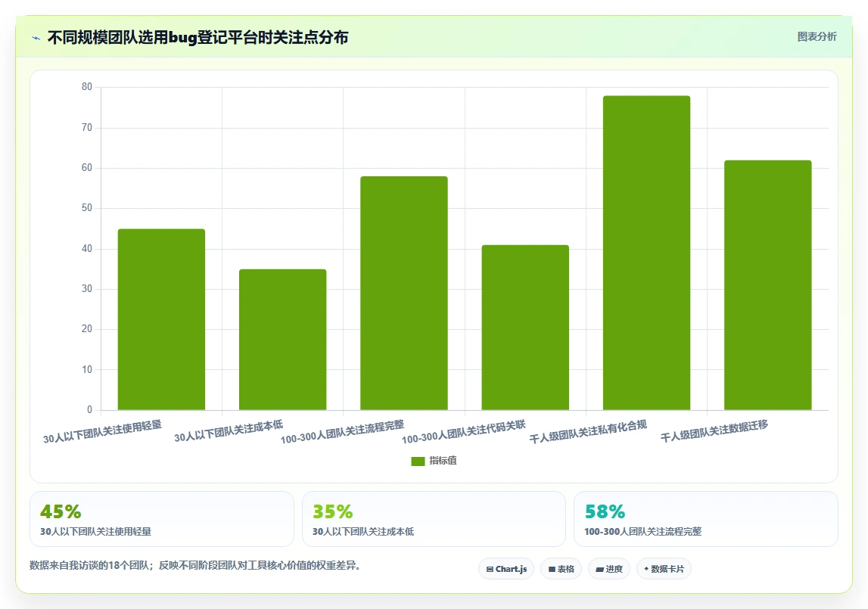Select the 表格 tag chip
The width and height of the screenshot is (868, 609).
click(561, 569)
